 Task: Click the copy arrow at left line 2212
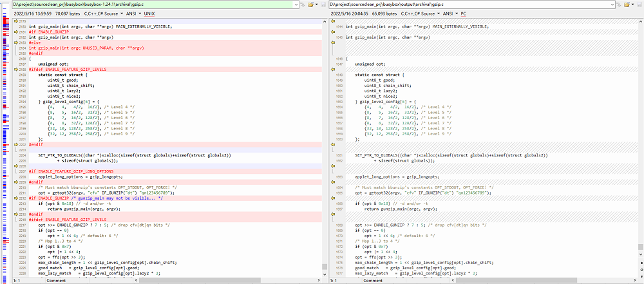15,198
